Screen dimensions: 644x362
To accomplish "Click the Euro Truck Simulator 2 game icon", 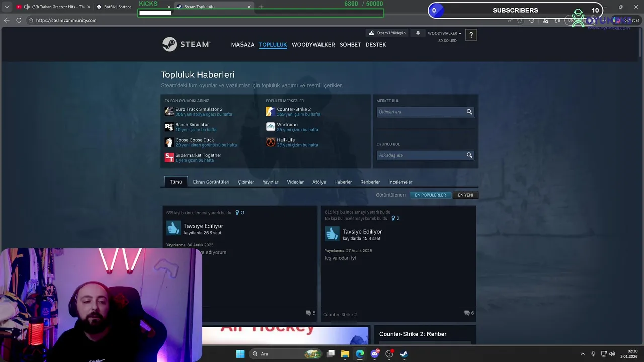I will click(x=169, y=111).
